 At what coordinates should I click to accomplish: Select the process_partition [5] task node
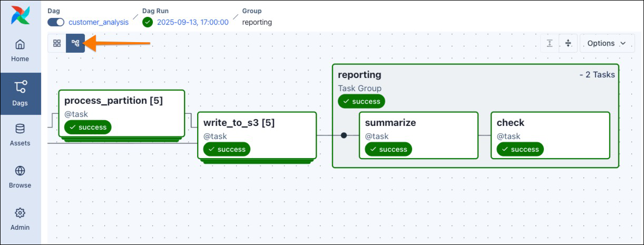click(121, 113)
